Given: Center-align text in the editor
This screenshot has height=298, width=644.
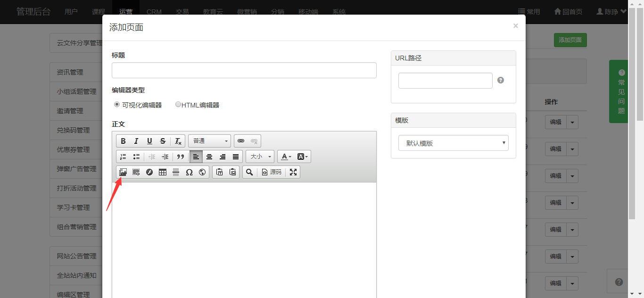Looking at the screenshot, I should tap(209, 157).
